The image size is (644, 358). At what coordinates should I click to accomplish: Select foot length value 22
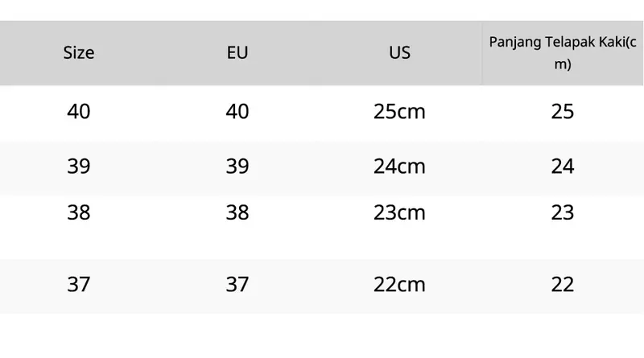click(x=563, y=284)
